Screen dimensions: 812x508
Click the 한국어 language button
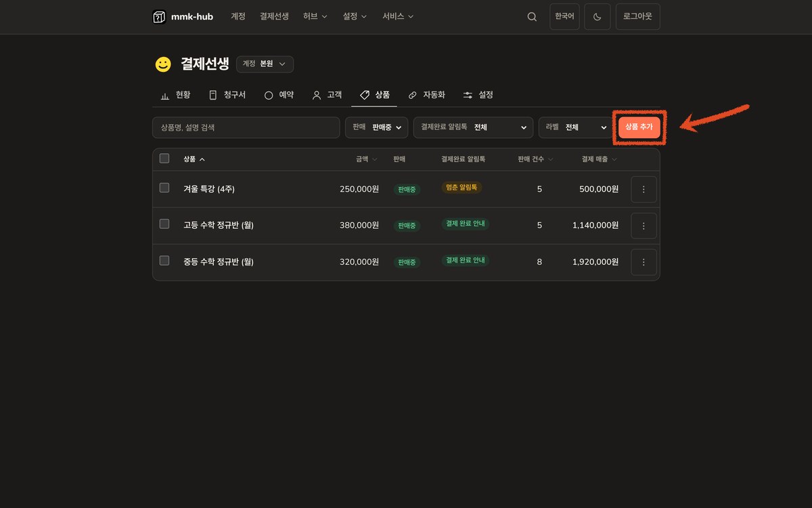(564, 17)
